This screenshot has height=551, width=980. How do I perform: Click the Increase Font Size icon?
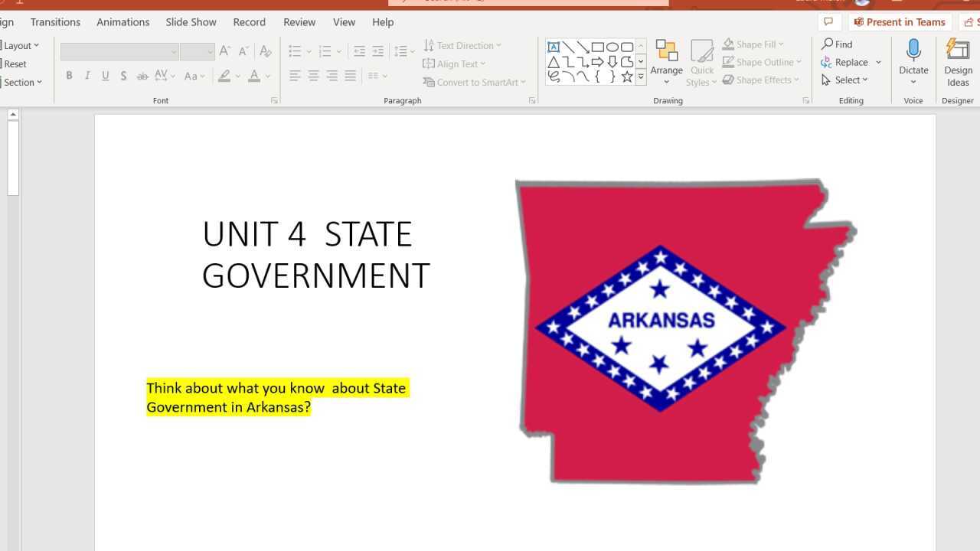tap(224, 51)
